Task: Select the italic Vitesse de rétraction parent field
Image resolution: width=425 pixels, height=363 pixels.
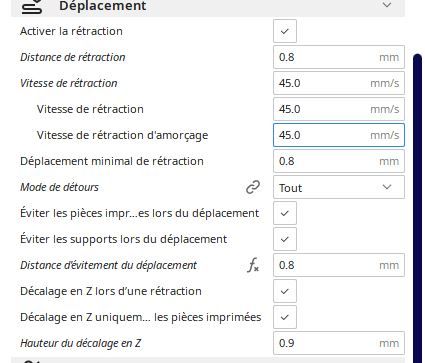Action: (339, 83)
